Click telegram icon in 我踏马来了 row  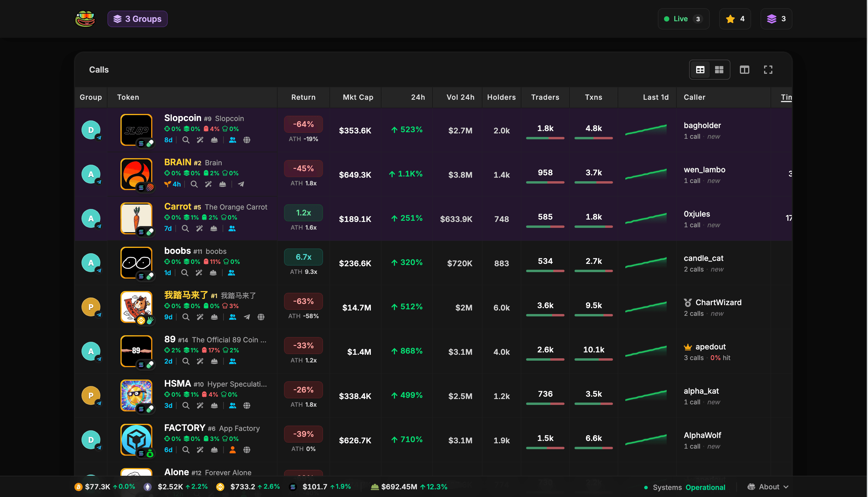pyautogui.click(x=247, y=317)
